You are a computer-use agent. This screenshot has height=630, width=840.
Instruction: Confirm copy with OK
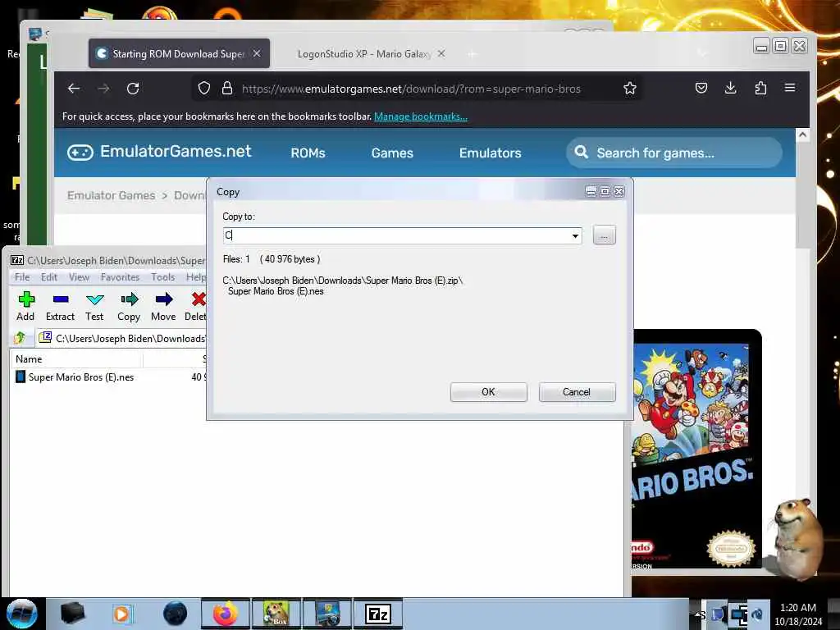point(489,392)
